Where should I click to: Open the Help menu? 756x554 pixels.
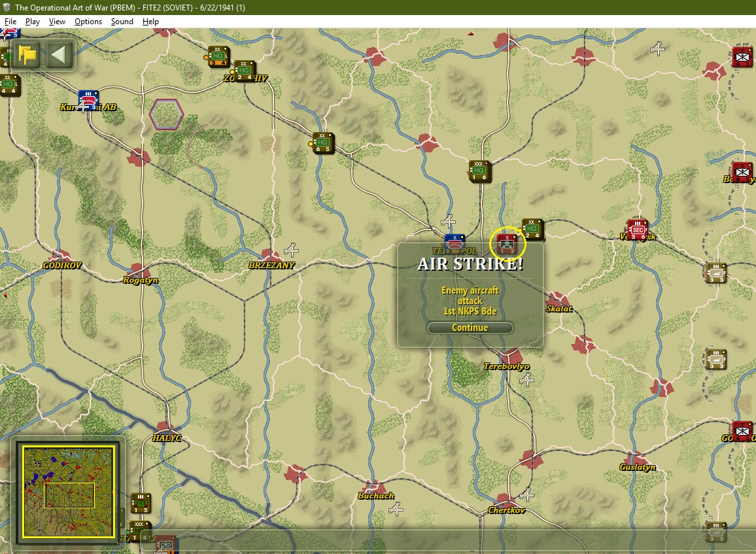tap(150, 22)
